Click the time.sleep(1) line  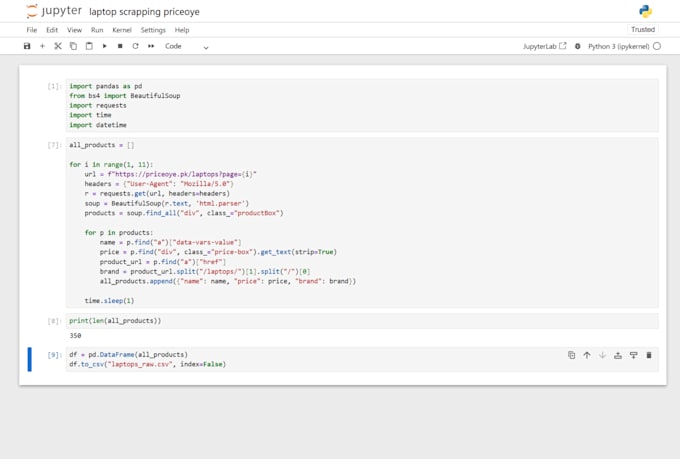point(109,301)
